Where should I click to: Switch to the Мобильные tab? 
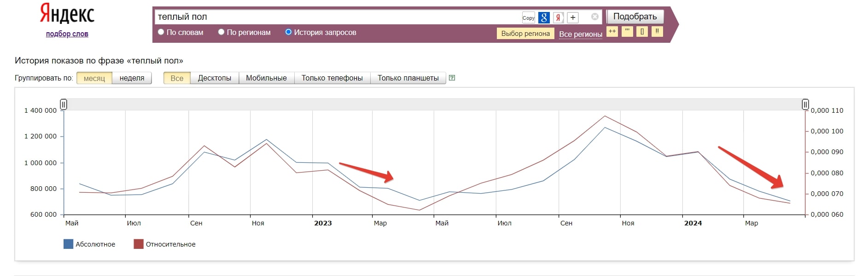tap(266, 78)
